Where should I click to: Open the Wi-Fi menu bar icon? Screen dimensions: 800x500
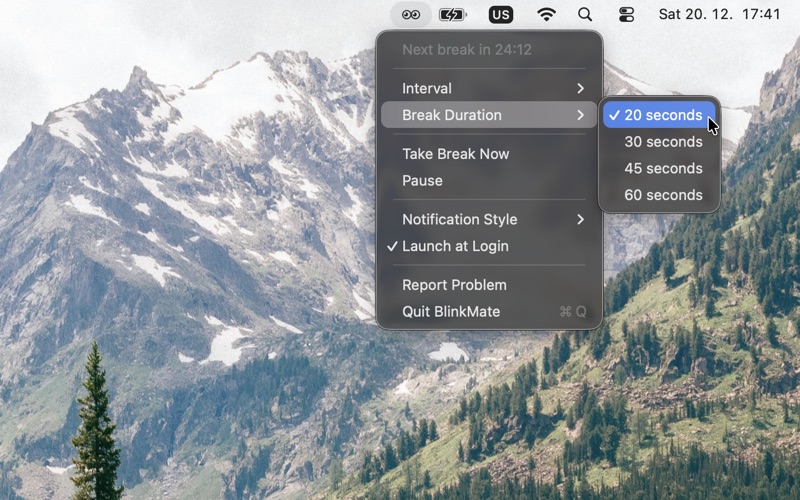point(546,14)
